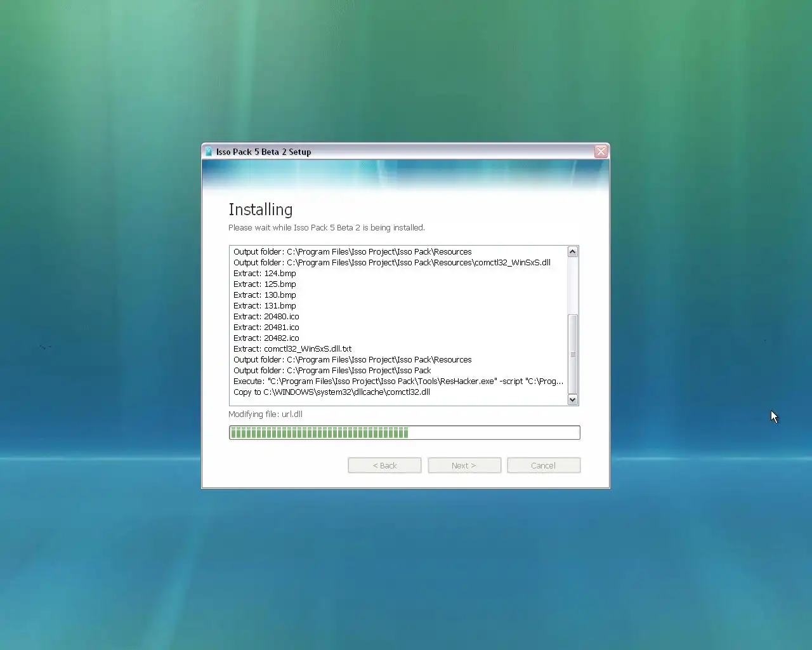Click the install log scrollbar thumb

pyautogui.click(x=573, y=354)
